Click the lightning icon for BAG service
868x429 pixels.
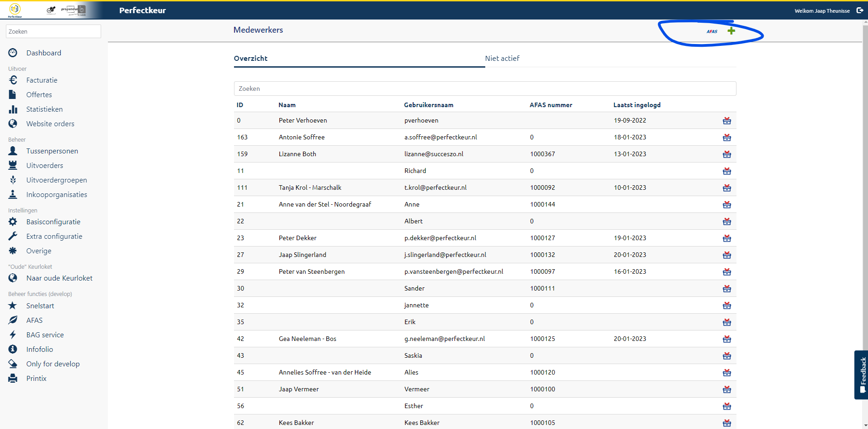pyautogui.click(x=13, y=335)
